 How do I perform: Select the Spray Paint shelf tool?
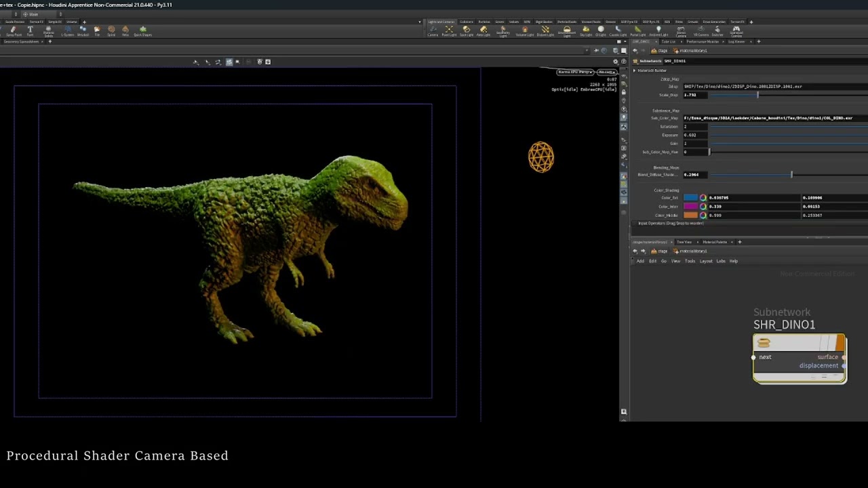(14, 31)
